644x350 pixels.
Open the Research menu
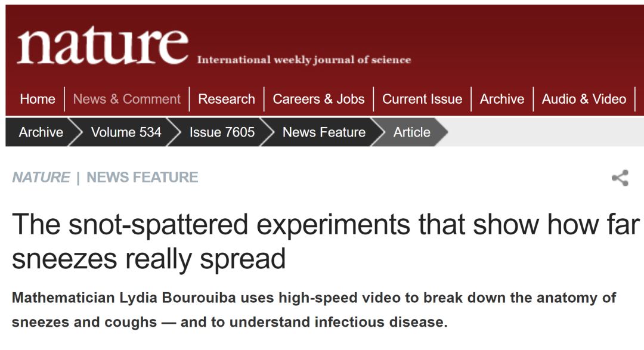pyautogui.click(x=226, y=99)
